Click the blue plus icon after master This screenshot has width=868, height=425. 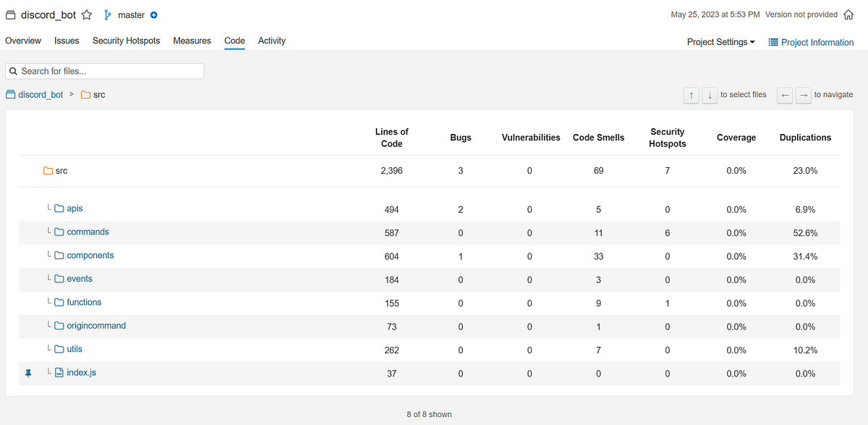(x=153, y=15)
